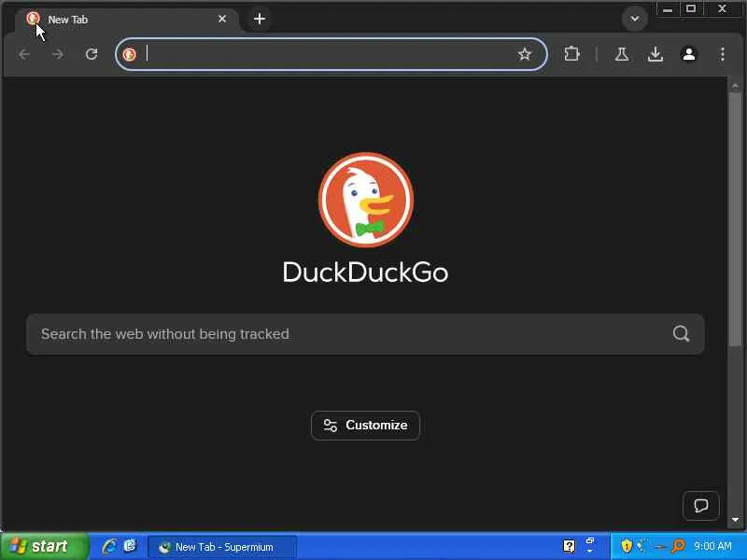Expand the tab search dropdown chevron
Viewport: 747px width, 560px height.
(x=635, y=19)
